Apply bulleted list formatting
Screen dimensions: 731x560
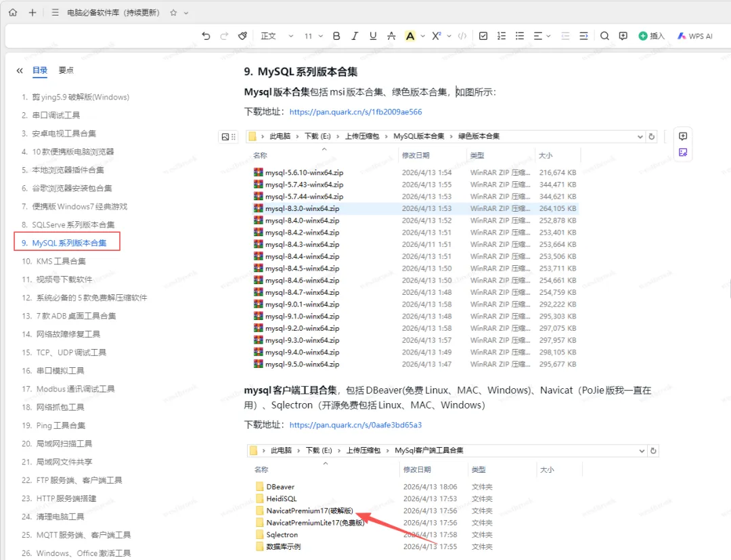coord(520,36)
